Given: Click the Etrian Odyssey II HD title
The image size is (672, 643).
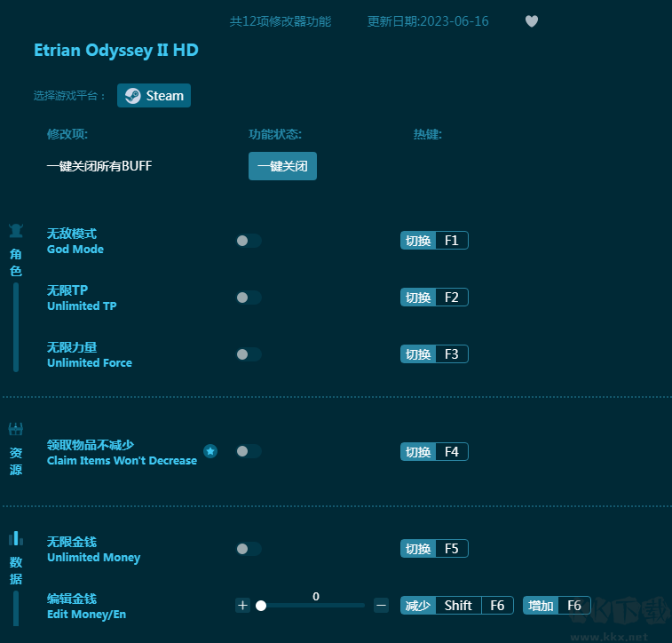Looking at the screenshot, I should click(x=116, y=50).
